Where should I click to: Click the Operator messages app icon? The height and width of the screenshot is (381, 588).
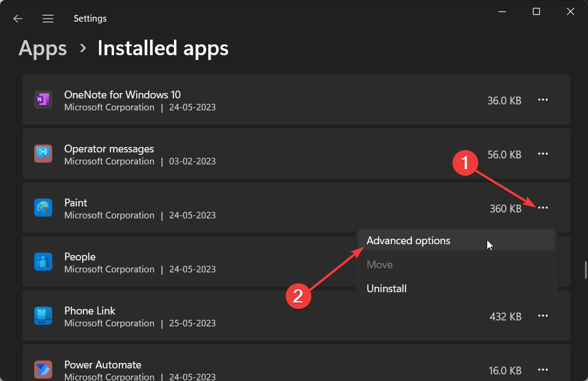click(43, 154)
